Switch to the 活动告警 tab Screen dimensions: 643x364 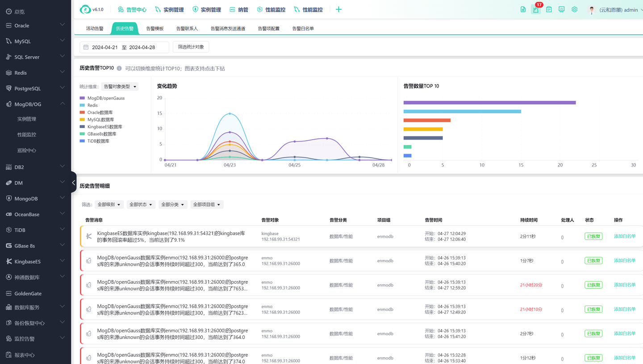(x=95, y=29)
